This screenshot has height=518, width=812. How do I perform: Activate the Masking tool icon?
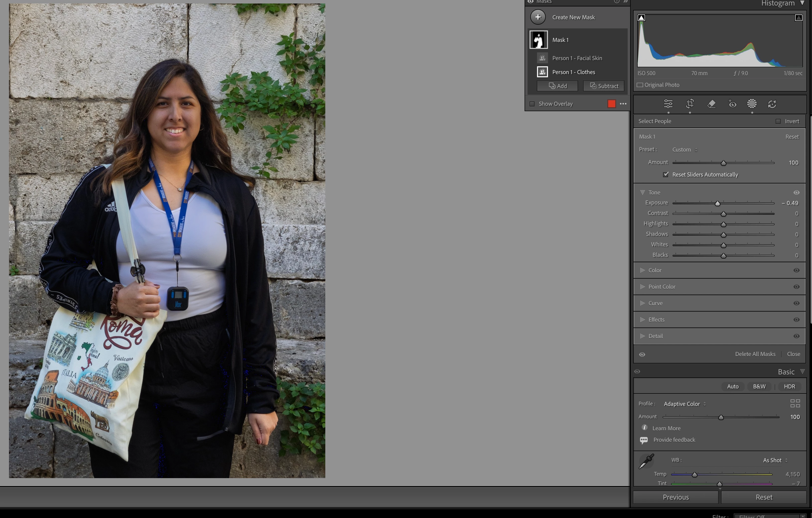[x=752, y=104]
